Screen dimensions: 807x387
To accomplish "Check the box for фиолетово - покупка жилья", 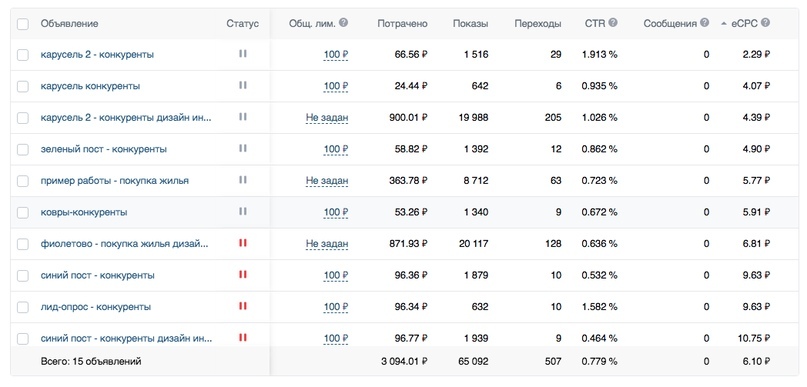I will tap(23, 244).
